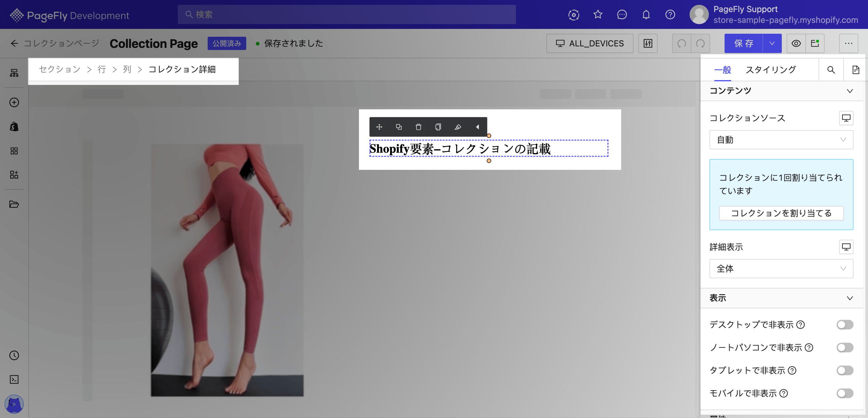Open version history clock icon
Image resolution: width=868 pixels, height=418 pixels.
(14, 355)
